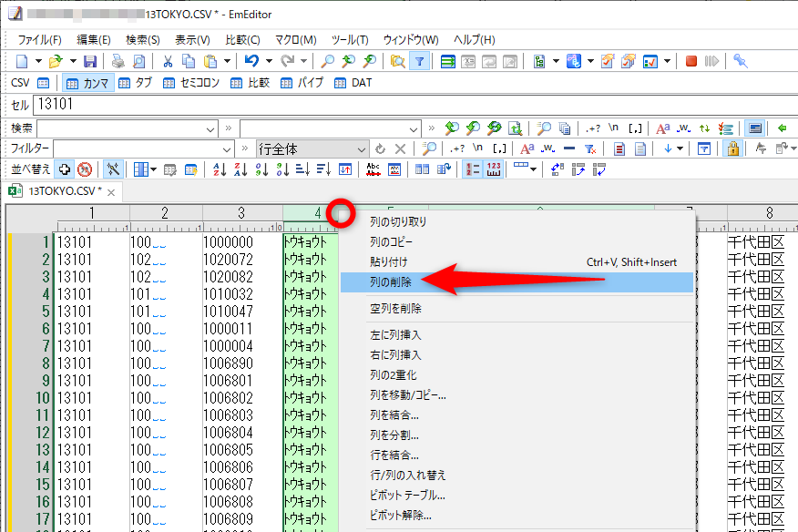Choose ピボット テーブル... in the context menu
Viewport: 798px width, 532px height.
[x=517, y=495]
